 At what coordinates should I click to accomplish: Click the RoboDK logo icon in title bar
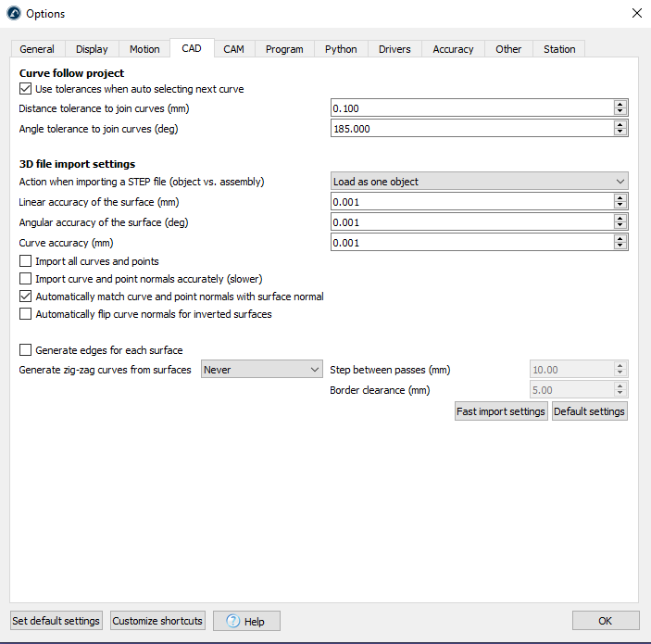(13, 13)
